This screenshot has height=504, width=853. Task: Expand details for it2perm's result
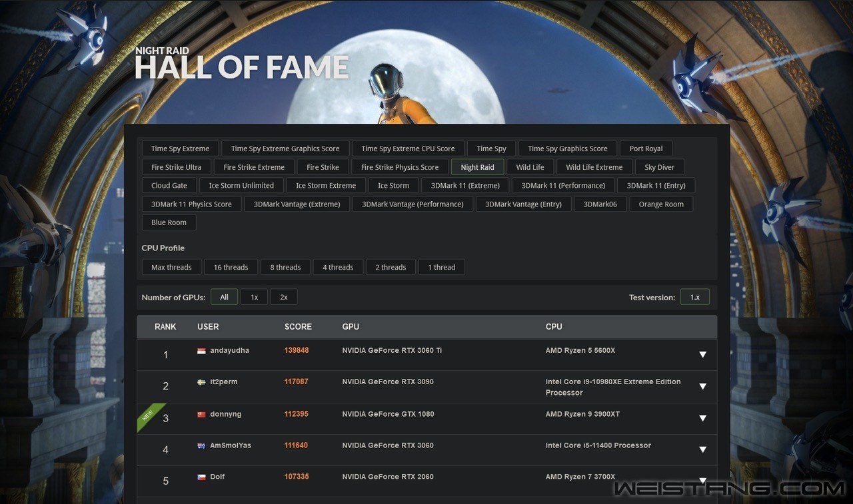[702, 386]
